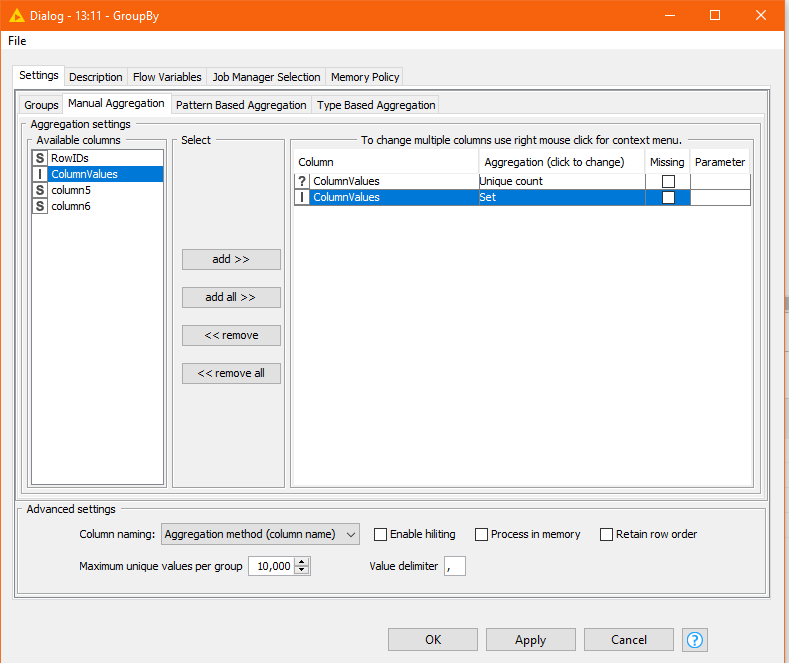Open the File menu
789x663 pixels.
point(17,41)
